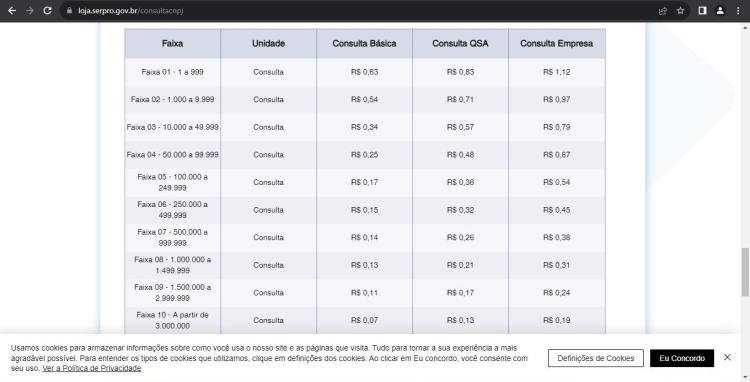750x382 pixels.
Task: Click the share page icon in address bar
Action: [x=662, y=11]
